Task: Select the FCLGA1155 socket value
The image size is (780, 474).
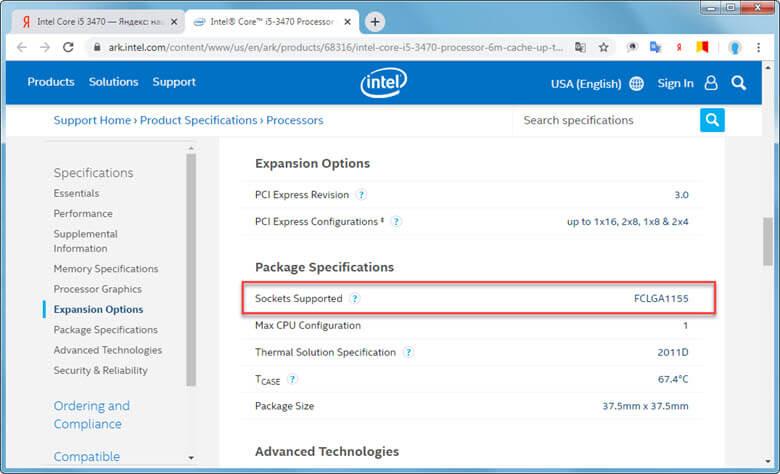Action: (x=661, y=298)
